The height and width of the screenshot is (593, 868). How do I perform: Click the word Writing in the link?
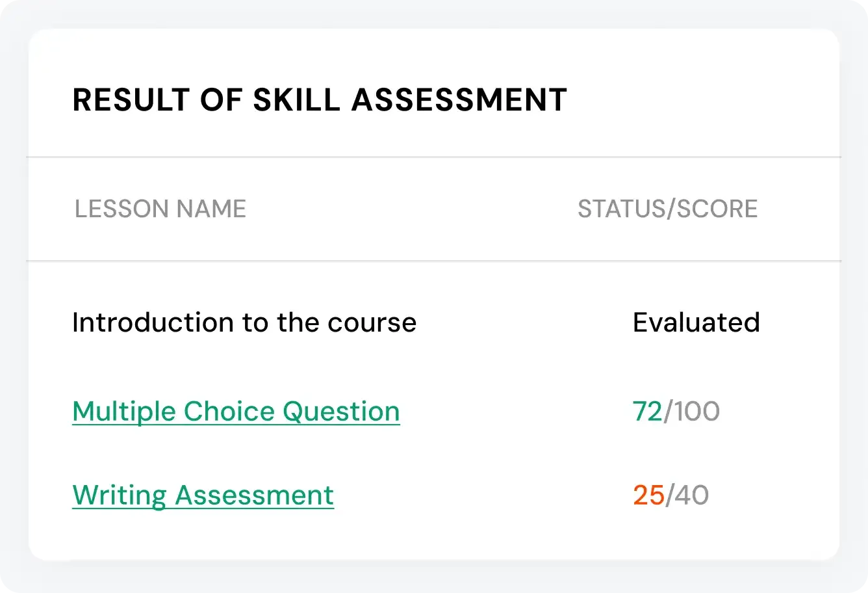tap(120, 495)
